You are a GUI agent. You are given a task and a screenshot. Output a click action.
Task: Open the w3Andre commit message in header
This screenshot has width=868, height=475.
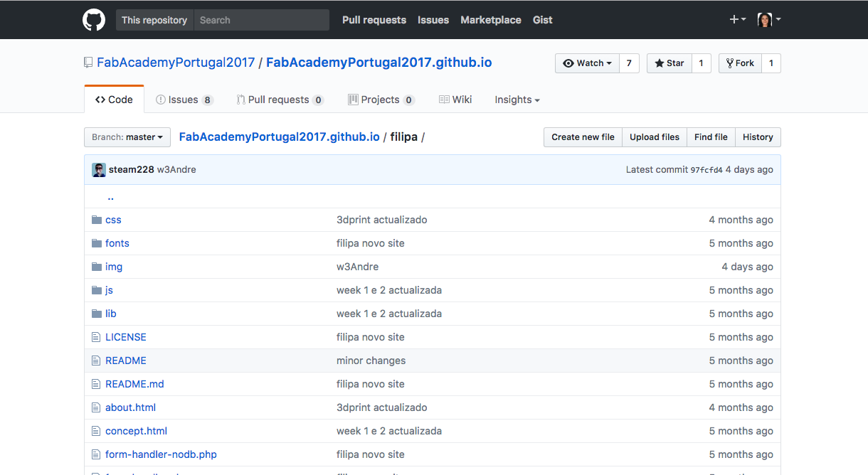[x=176, y=170]
